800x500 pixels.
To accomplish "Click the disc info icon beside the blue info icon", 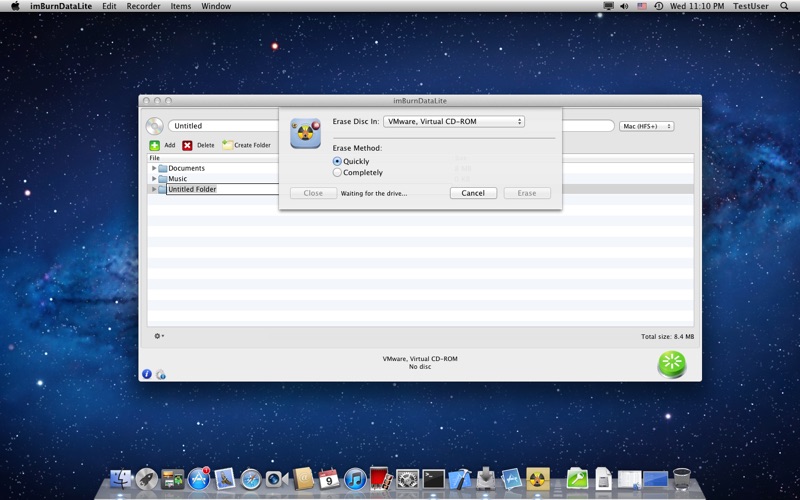I will 161,374.
